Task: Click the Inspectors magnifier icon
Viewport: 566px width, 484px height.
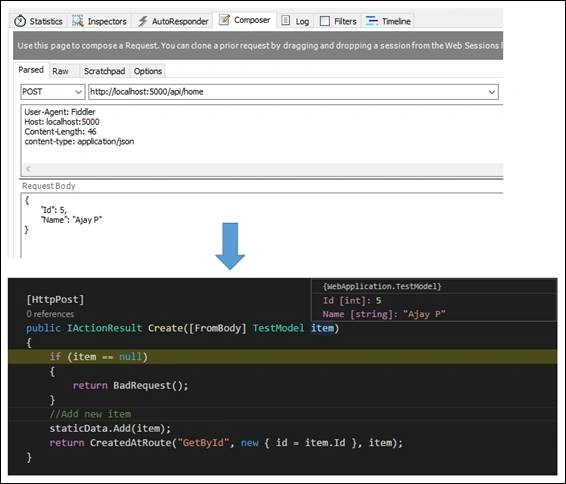Action: pyautogui.click(x=78, y=21)
